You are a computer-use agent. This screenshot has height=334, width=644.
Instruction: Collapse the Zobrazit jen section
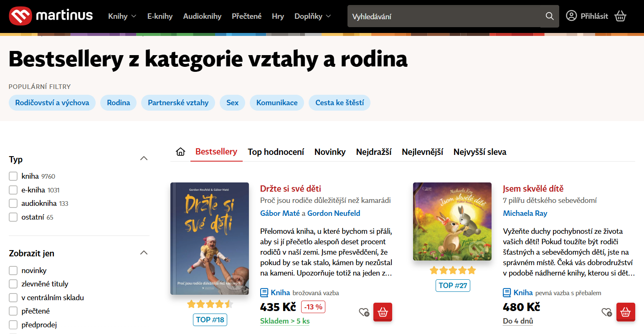pos(144,253)
